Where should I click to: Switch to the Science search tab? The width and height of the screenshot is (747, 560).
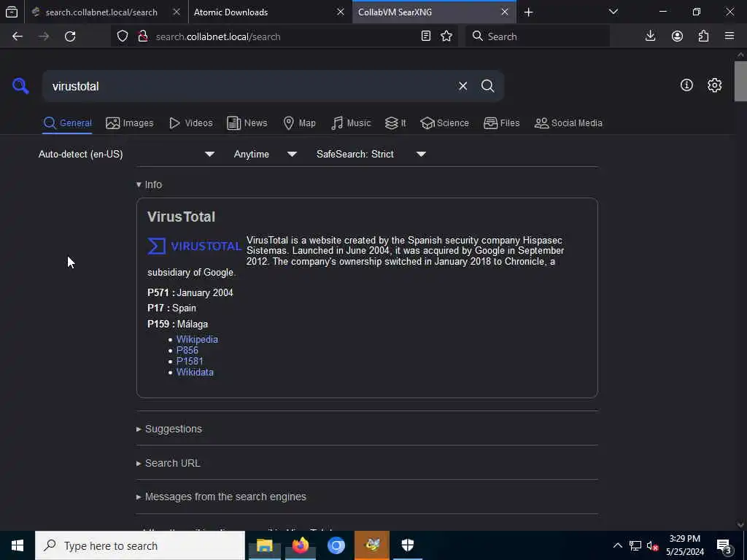point(444,122)
